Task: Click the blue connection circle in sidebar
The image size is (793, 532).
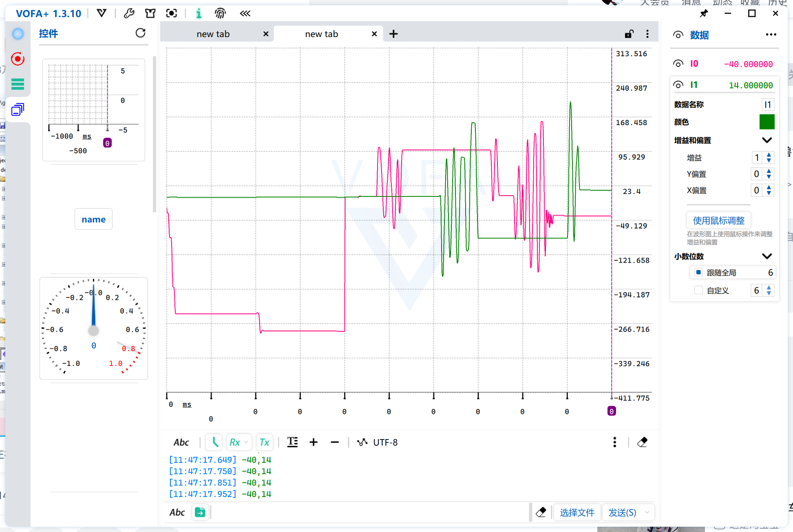Action: pos(18,34)
